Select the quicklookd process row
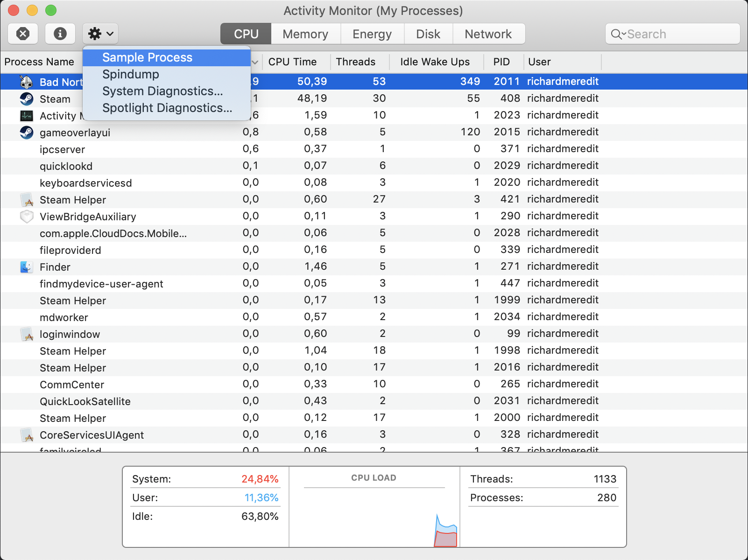Image resolution: width=748 pixels, height=560 pixels. (374, 166)
